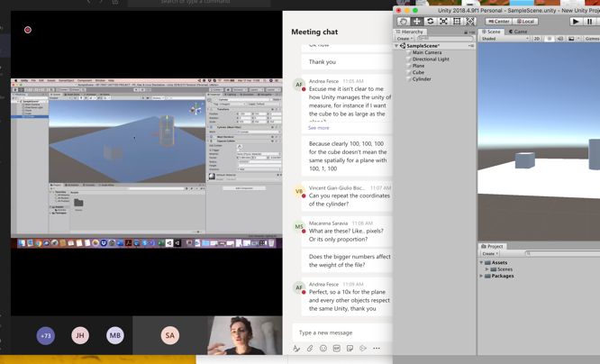Click the Hierarchy panel lock icon
This screenshot has height=364, width=600.
coord(466,32)
